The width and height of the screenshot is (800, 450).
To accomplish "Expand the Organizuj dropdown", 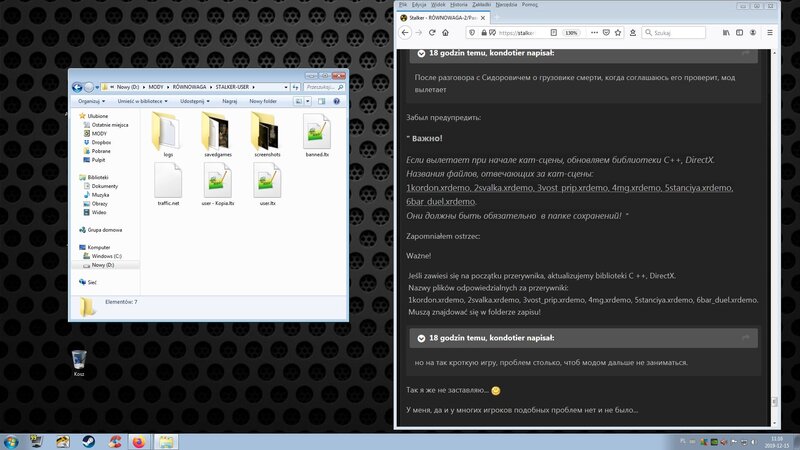I will click(90, 101).
